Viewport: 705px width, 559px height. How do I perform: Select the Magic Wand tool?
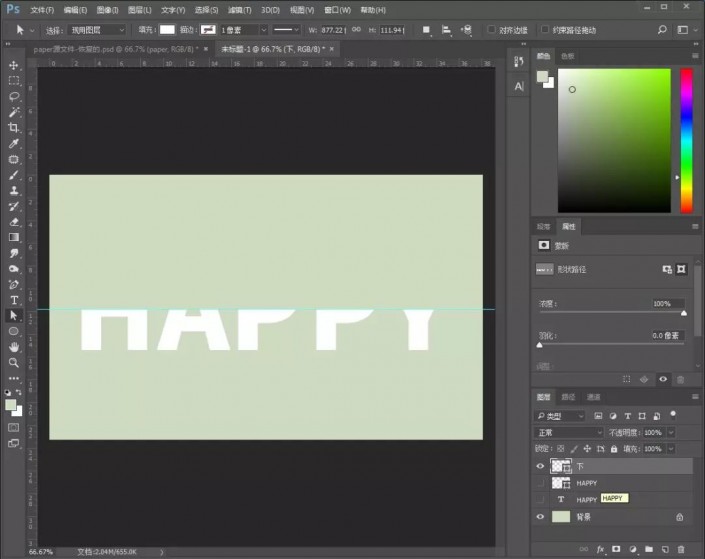pyautogui.click(x=13, y=112)
